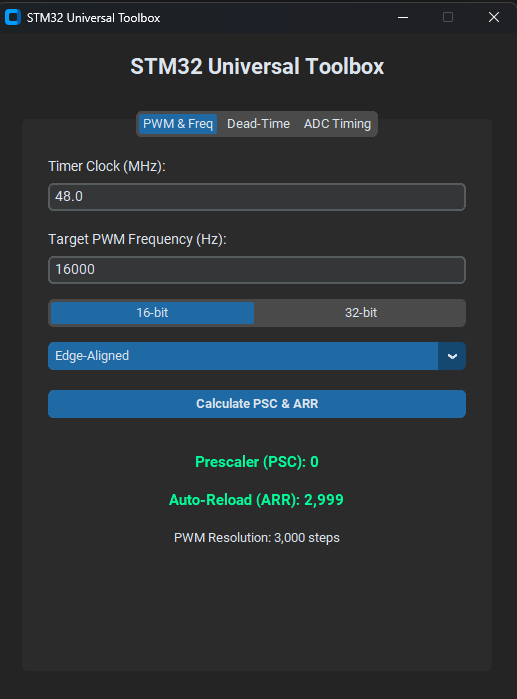The height and width of the screenshot is (699, 517).
Task: Minimize the STM32 Universal Toolbox window
Action: [x=403, y=17]
